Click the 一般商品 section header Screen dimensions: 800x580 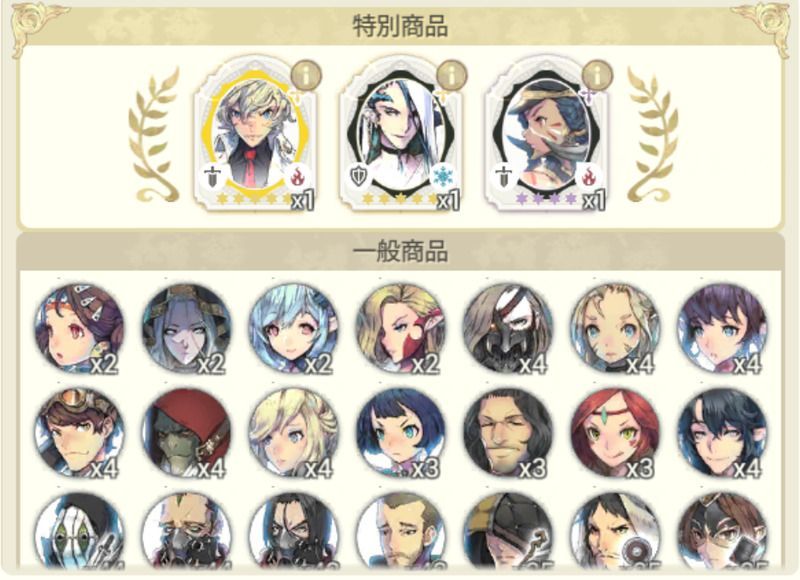pyautogui.click(x=401, y=252)
